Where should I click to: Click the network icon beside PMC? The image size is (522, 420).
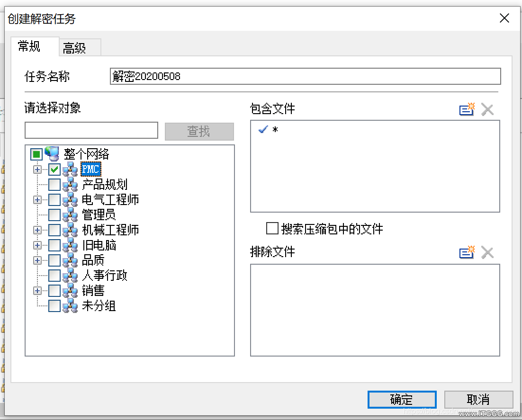tap(70, 170)
